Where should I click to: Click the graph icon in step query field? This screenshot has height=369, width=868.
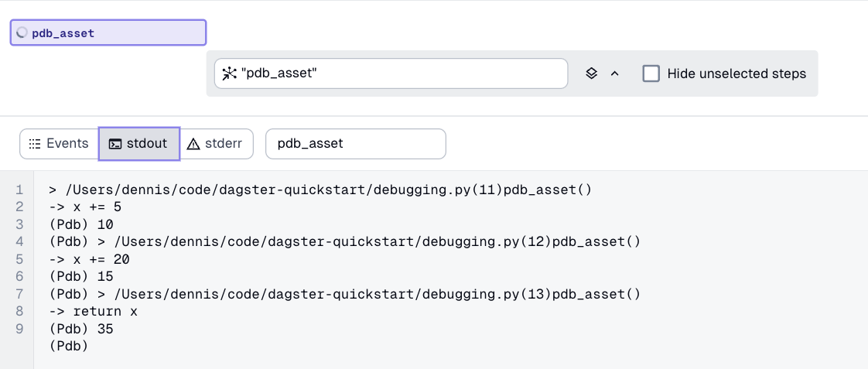click(229, 73)
